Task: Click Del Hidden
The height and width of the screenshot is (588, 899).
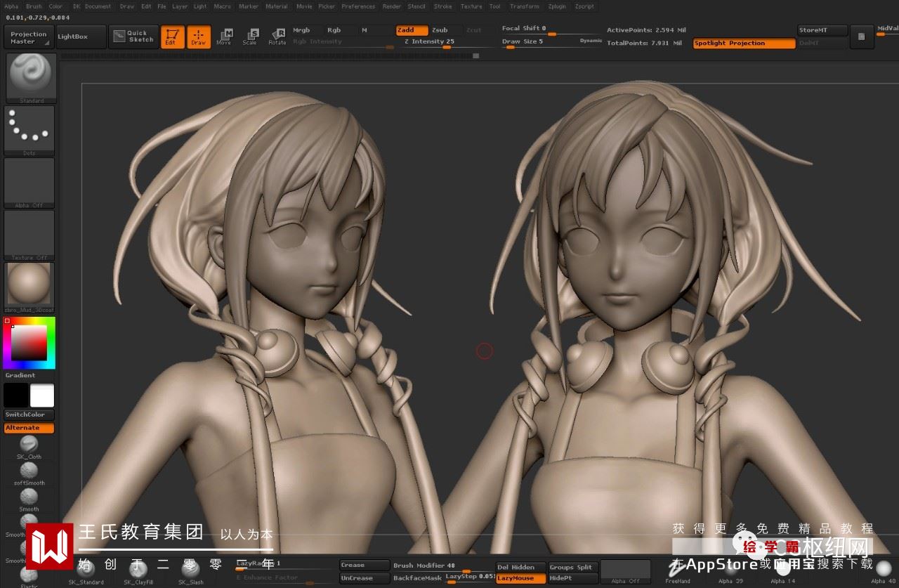Action: pyautogui.click(x=520, y=567)
